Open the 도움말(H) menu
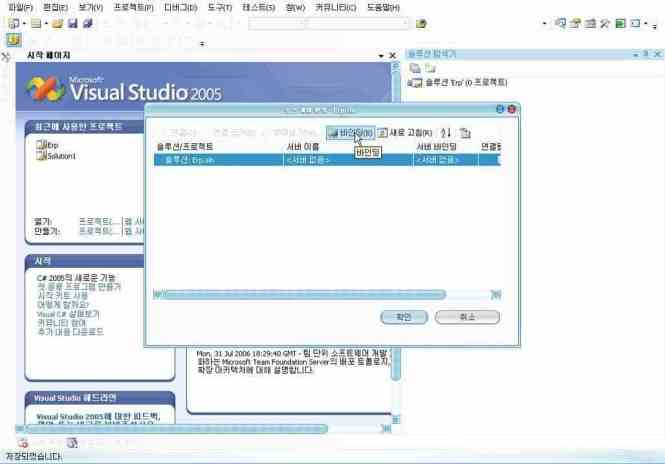The image size is (665, 464). pos(383,8)
